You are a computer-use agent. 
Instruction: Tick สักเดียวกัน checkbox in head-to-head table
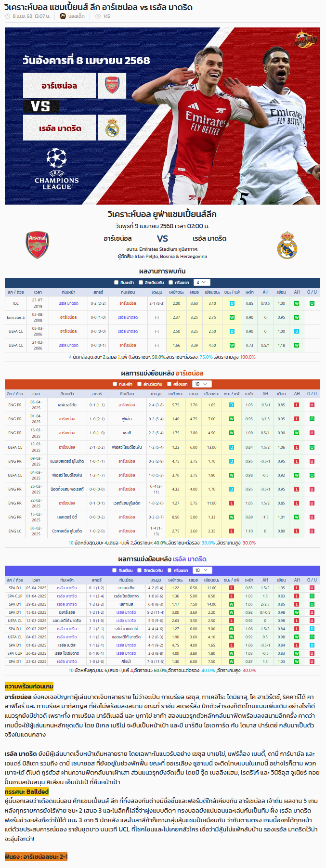(141, 283)
